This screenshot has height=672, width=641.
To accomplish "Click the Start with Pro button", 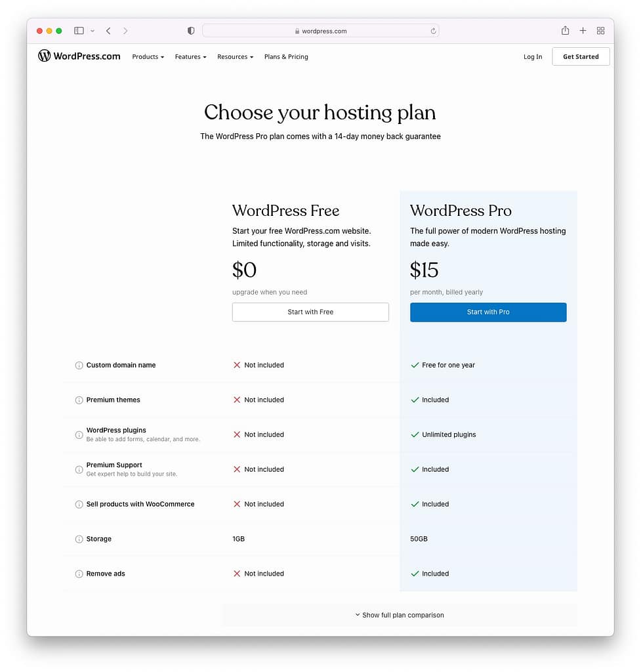I will pyautogui.click(x=488, y=312).
